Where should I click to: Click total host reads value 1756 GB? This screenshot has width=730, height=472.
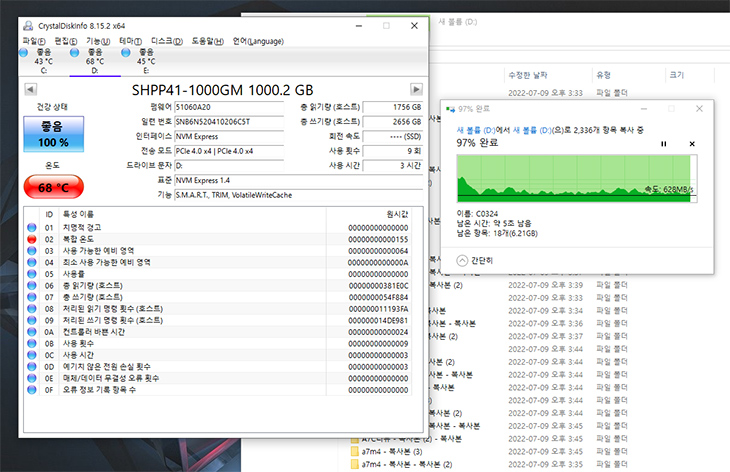pyautogui.click(x=392, y=107)
